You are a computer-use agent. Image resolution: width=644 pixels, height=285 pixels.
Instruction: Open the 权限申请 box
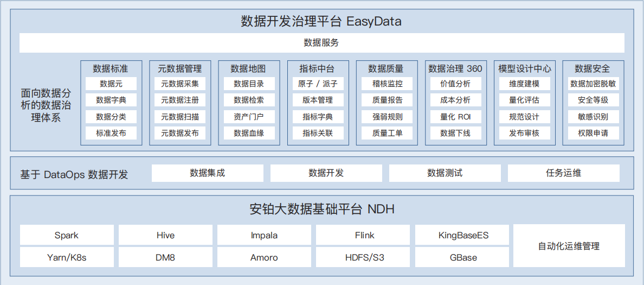click(593, 133)
